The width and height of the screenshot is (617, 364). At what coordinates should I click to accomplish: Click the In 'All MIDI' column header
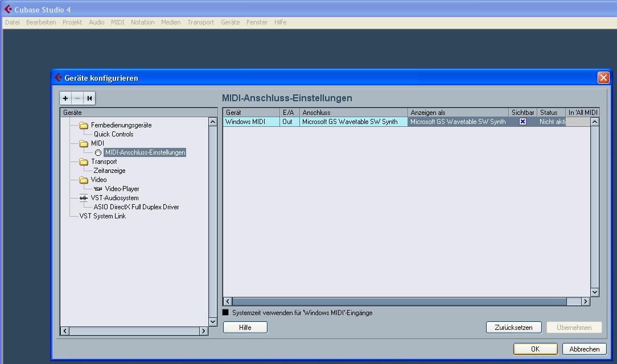pos(582,113)
